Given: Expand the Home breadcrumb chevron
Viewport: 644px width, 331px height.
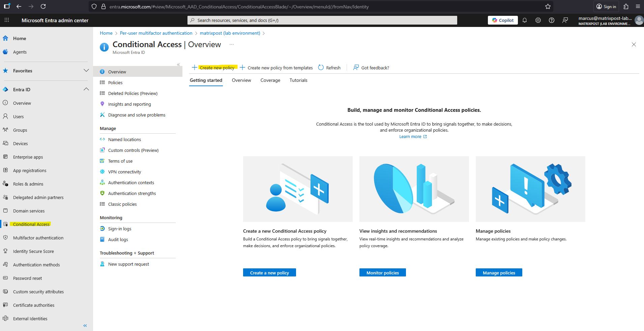Looking at the screenshot, I should (116, 33).
